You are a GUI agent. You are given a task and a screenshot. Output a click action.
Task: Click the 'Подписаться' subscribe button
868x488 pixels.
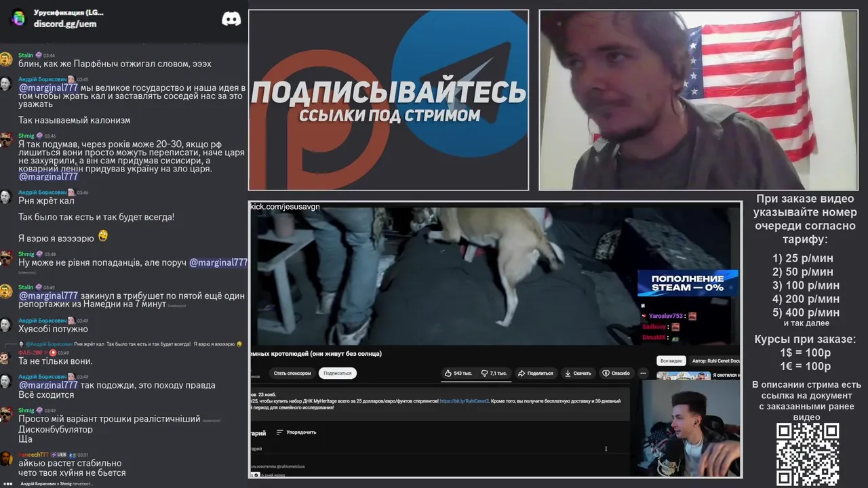pos(338,373)
